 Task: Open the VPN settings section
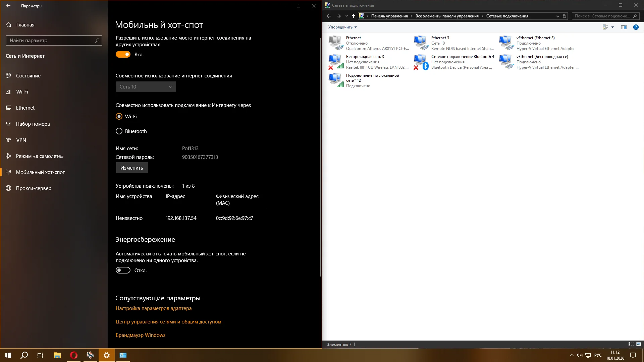(x=21, y=140)
